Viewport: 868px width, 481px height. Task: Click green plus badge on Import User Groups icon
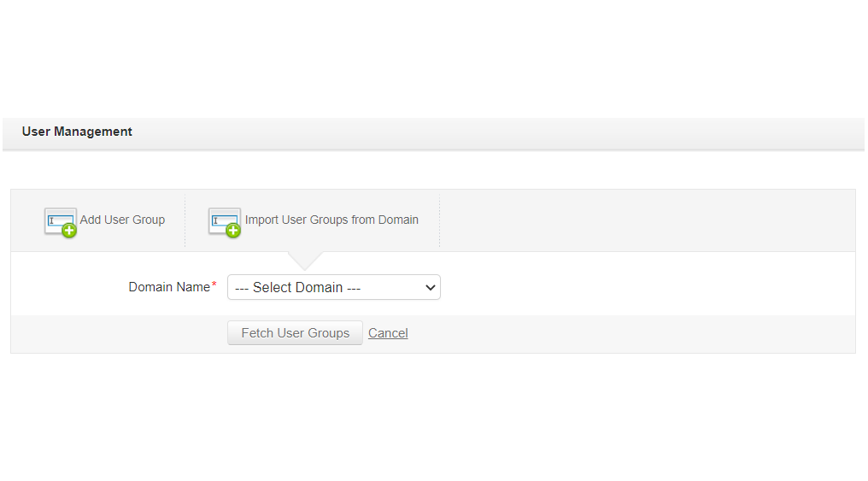click(x=233, y=231)
